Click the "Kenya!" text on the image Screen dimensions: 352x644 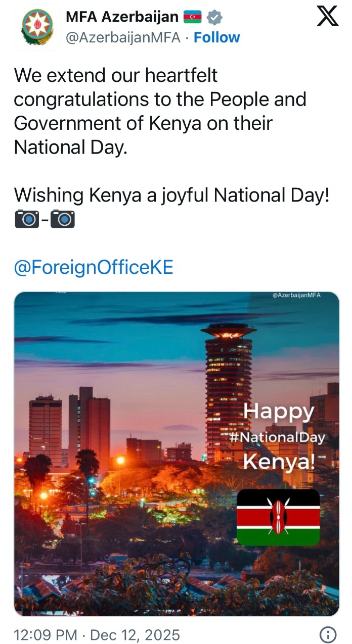[x=279, y=462]
